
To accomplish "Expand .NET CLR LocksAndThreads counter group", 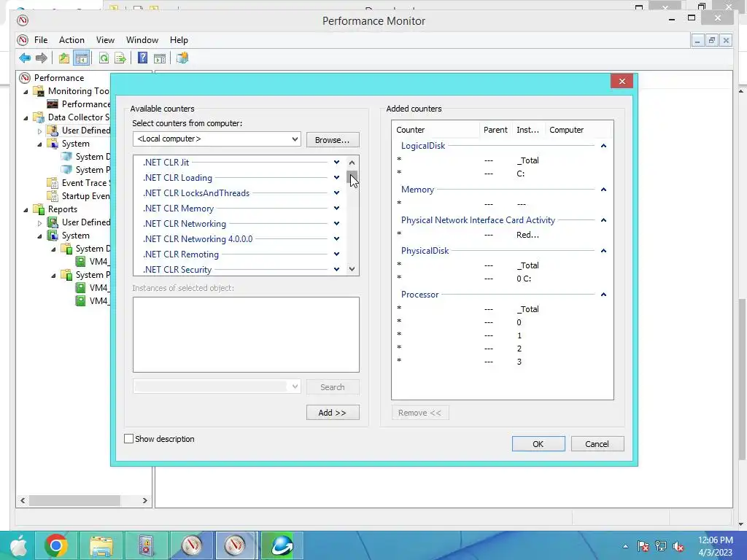I will 336,192.
